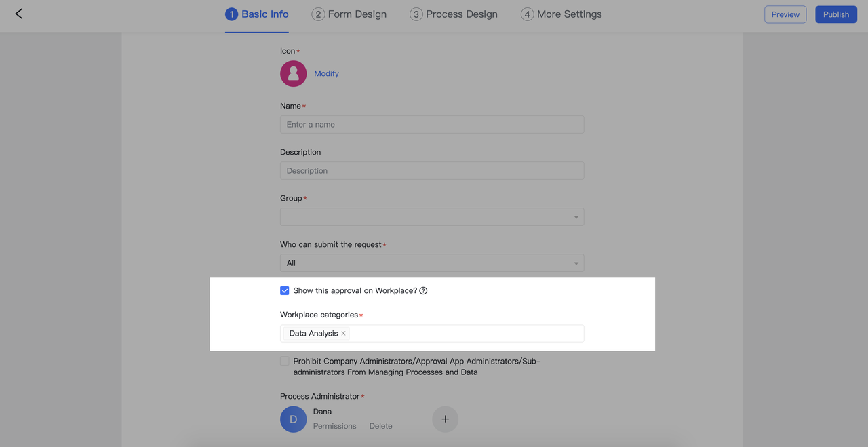Uncheck Show this approval on Workplace

285,291
